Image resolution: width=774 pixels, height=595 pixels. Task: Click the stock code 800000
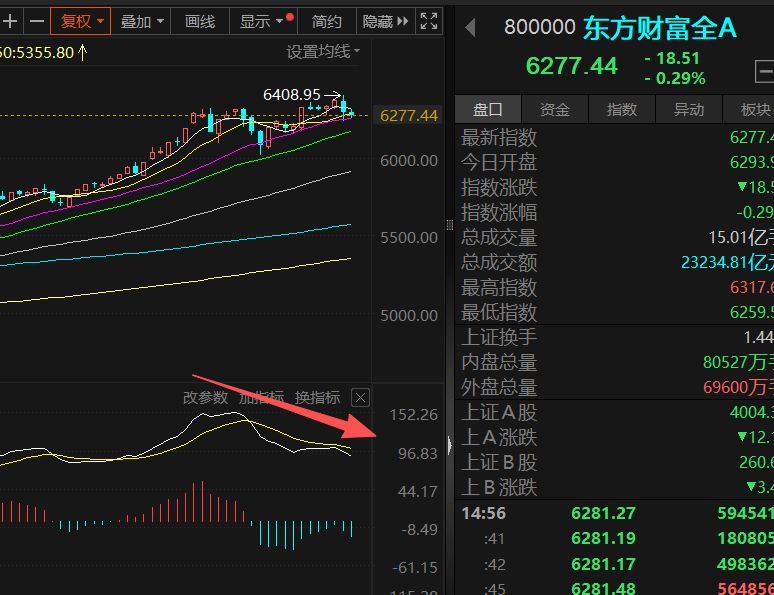(540, 27)
